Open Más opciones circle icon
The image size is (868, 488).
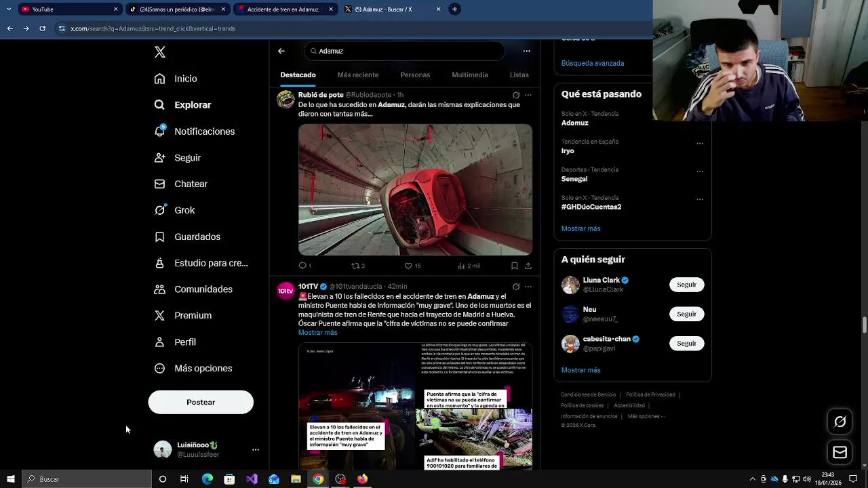point(159,368)
